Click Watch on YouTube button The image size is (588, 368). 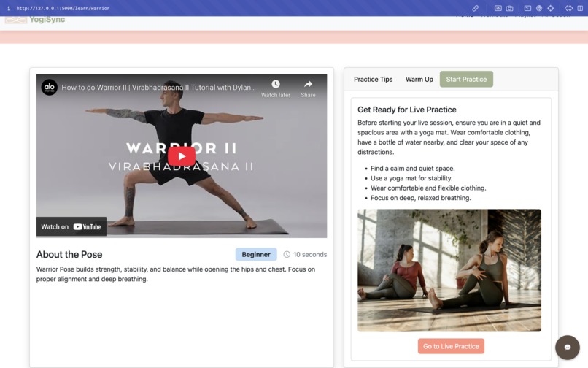pos(71,226)
